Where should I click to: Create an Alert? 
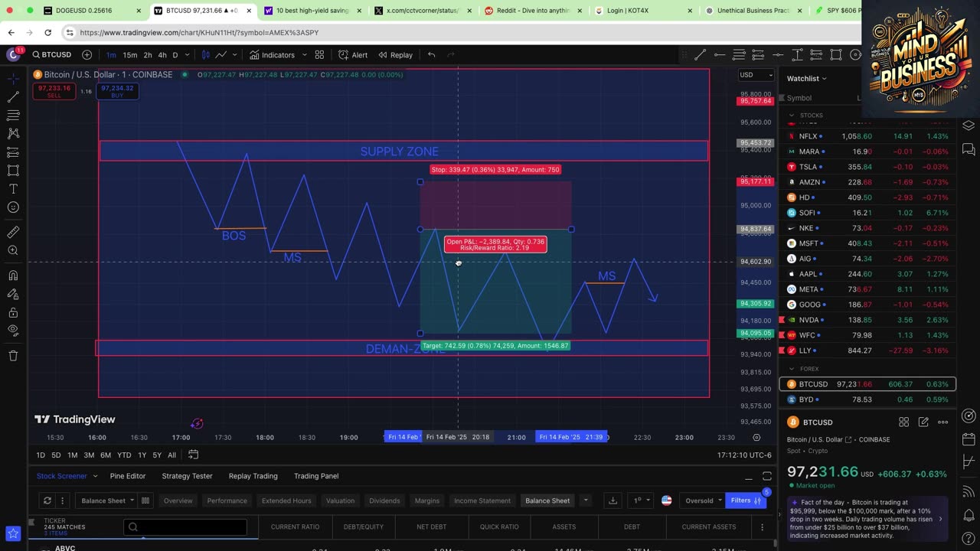tap(353, 55)
